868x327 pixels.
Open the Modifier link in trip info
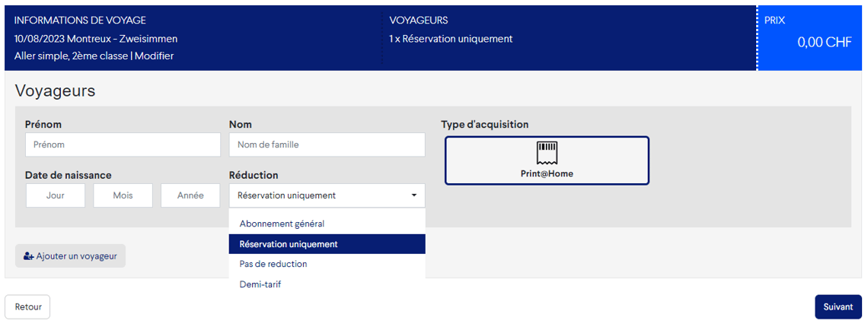tap(154, 56)
